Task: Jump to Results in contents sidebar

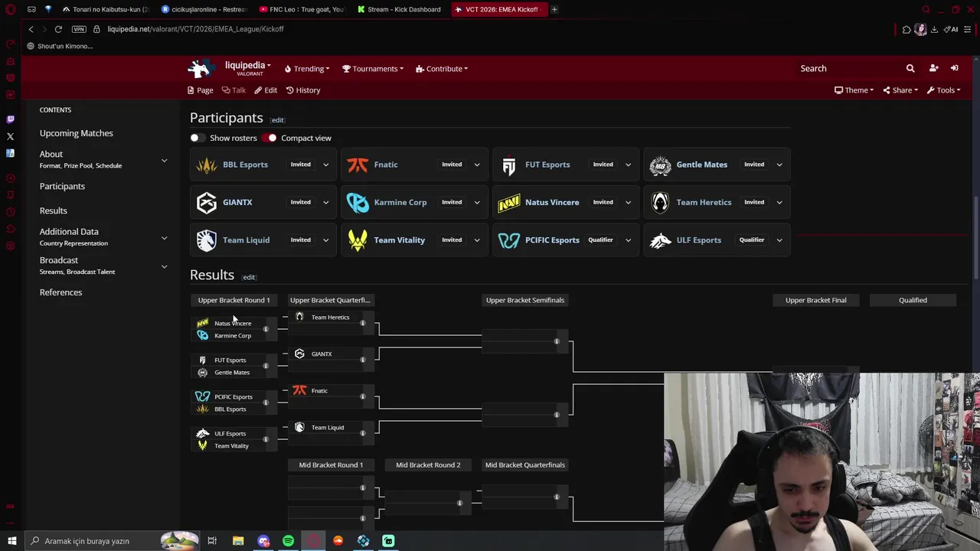Action: (54, 210)
